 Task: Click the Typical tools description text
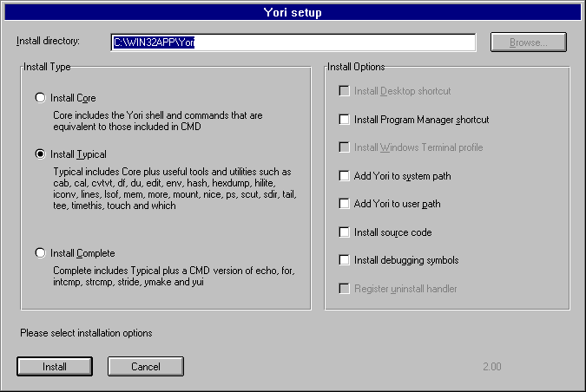[174, 188]
